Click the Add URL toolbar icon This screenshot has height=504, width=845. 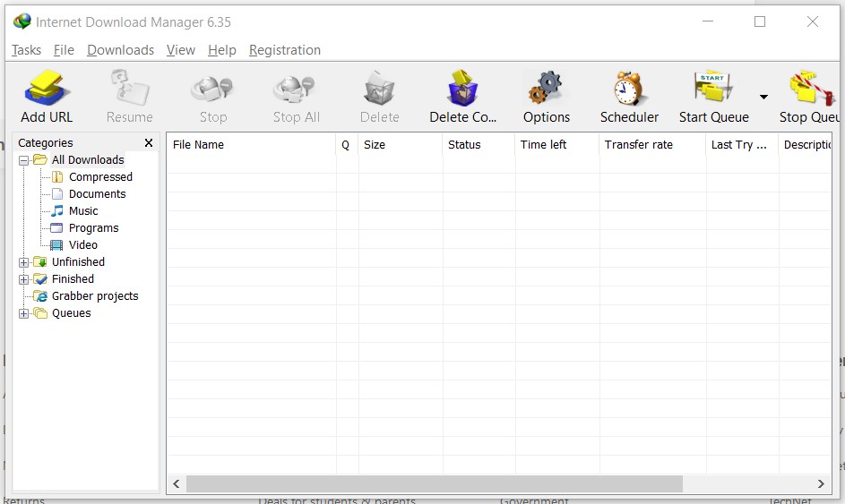pyautogui.click(x=46, y=88)
